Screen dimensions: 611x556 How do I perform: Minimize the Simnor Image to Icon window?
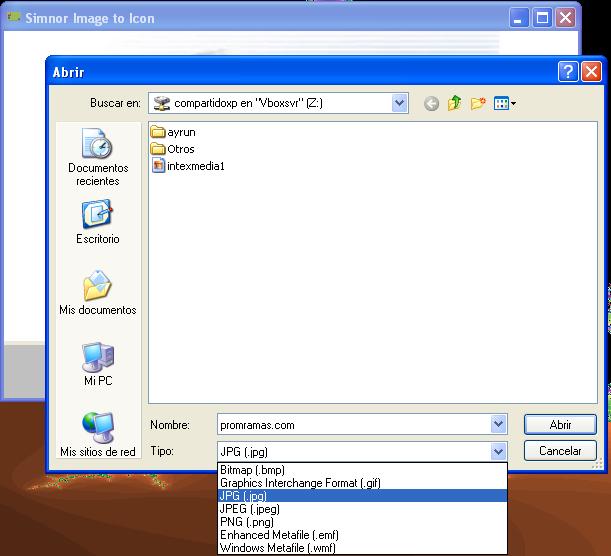519,18
